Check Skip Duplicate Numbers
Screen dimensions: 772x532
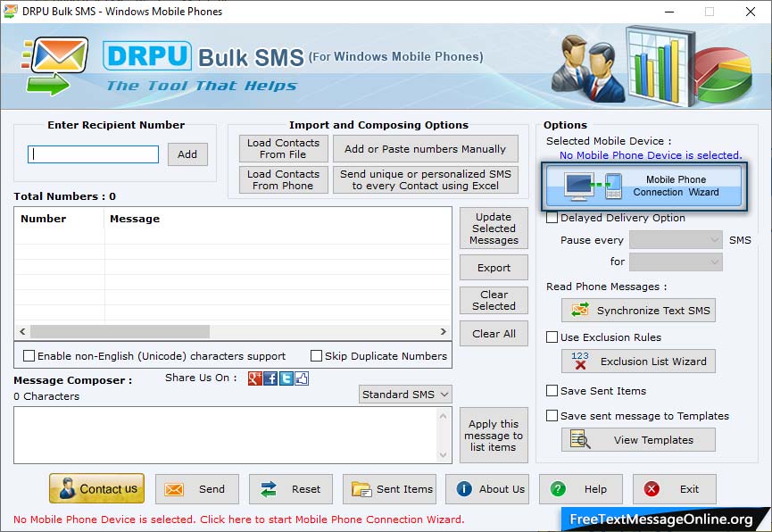pyautogui.click(x=317, y=355)
